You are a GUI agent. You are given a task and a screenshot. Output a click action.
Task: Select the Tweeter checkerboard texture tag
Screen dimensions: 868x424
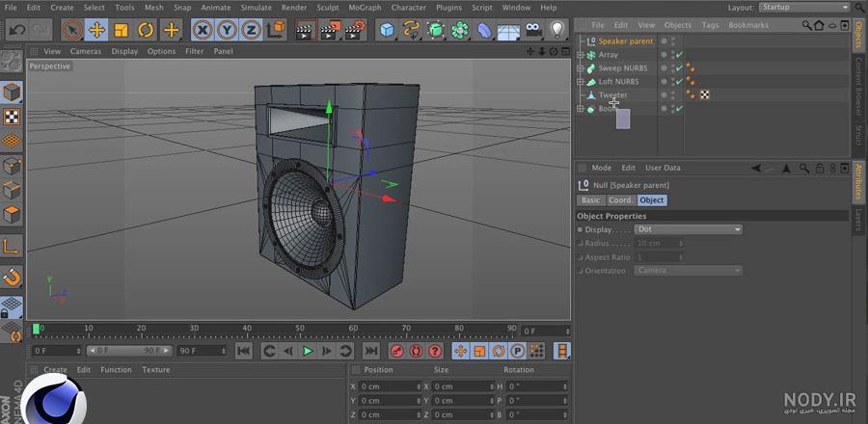(x=705, y=95)
